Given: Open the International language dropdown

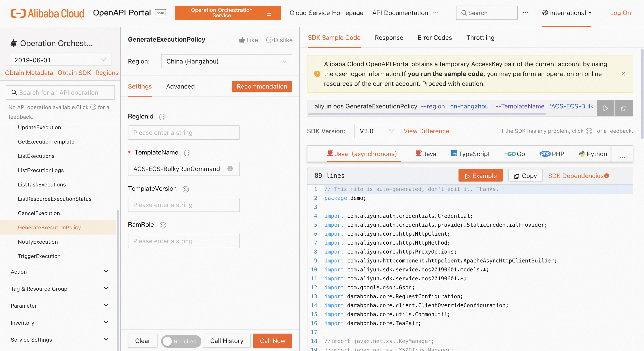Looking at the screenshot, I should [567, 13].
